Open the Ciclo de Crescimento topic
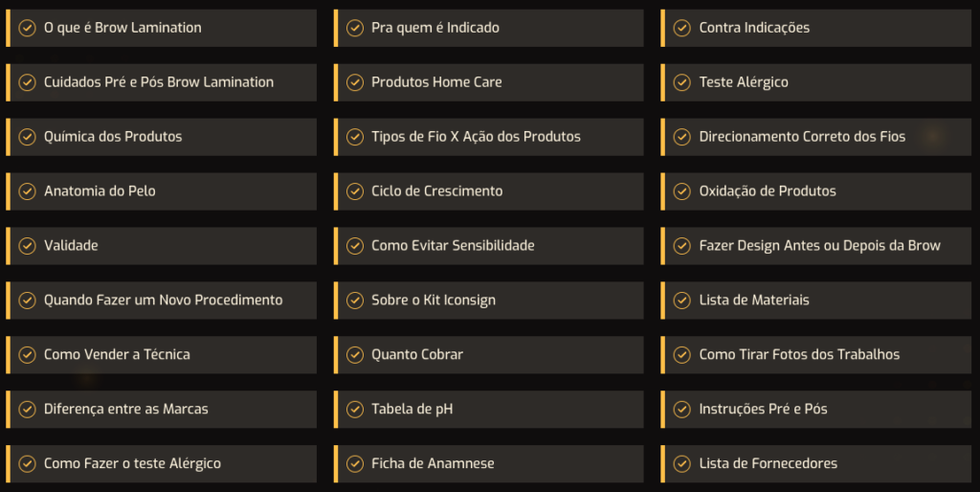The height and width of the screenshot is (492, 980). [489, 191]
